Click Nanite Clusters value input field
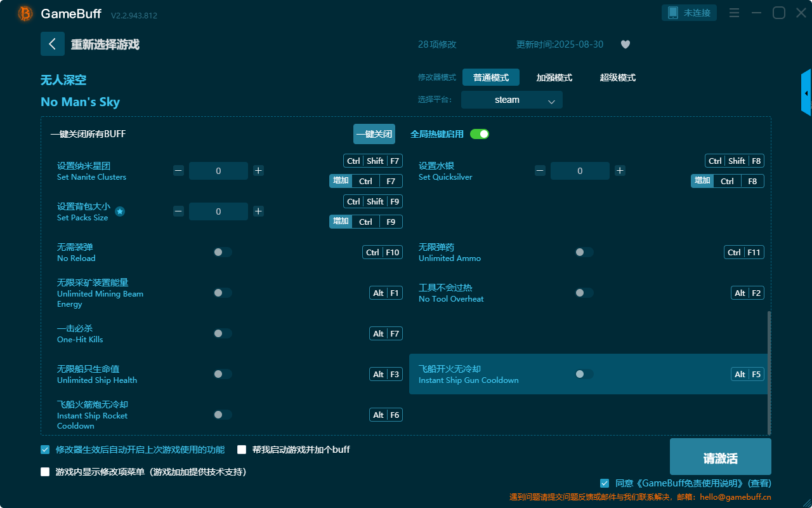 (x=218, y=171)
